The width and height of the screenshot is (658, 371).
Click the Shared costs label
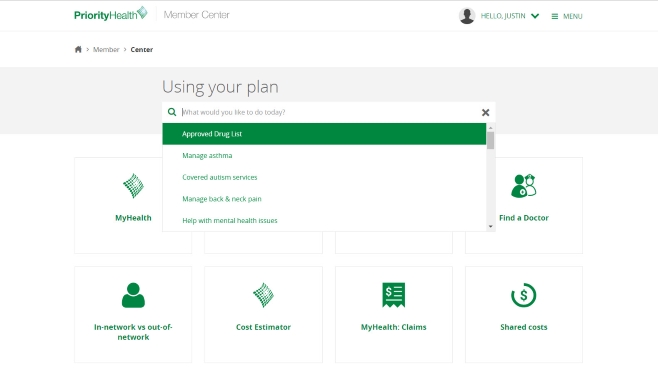coord(524,327)
